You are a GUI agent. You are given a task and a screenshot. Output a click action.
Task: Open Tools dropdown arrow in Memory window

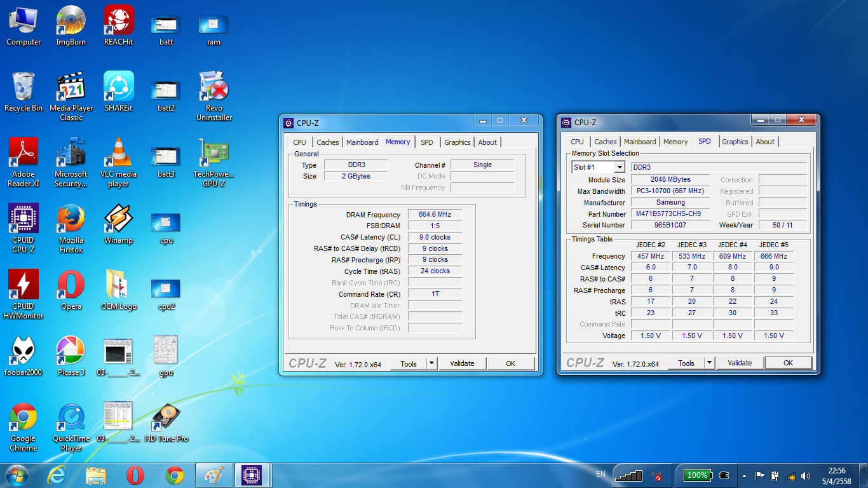pyautogui.click(x=431, y=363)
